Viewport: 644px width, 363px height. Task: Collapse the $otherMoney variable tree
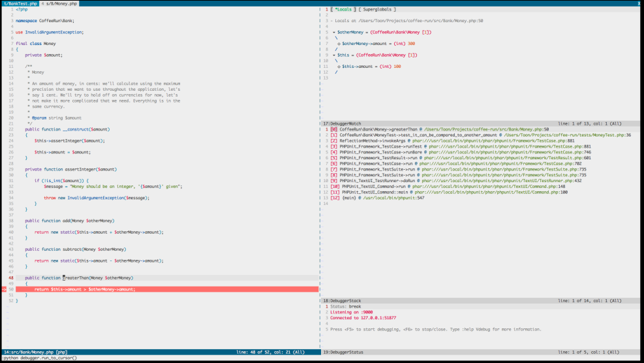click(x=333, y=32)
